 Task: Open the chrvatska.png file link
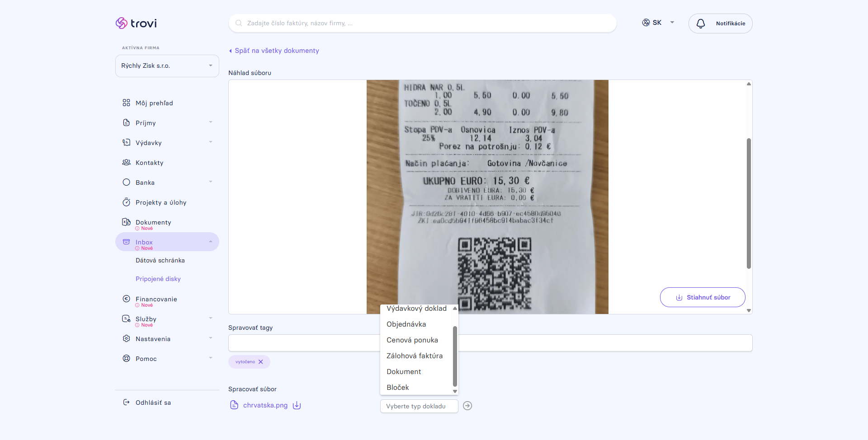tap(265, 405)
